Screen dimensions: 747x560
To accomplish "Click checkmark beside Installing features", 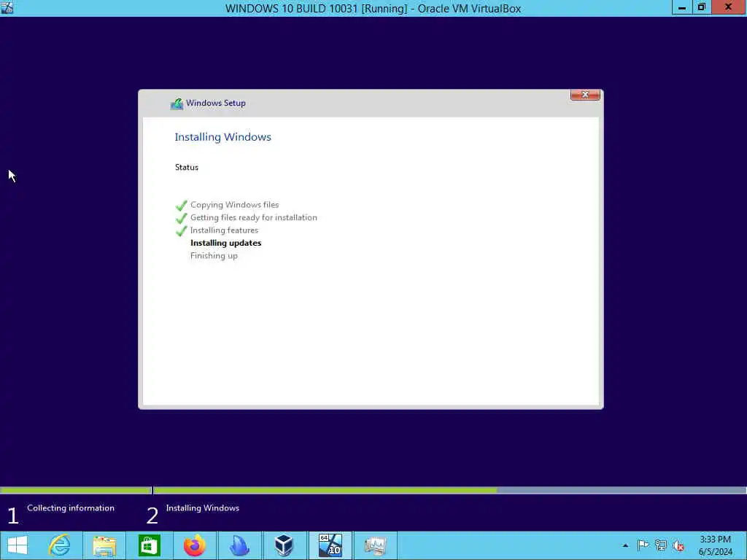I will 182,231.
